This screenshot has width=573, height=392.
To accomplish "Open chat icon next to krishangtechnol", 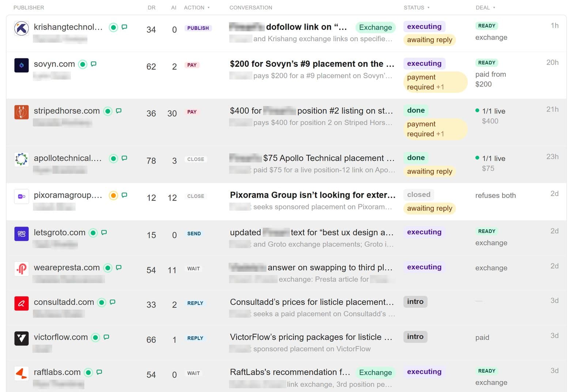I will click(124, 27).
